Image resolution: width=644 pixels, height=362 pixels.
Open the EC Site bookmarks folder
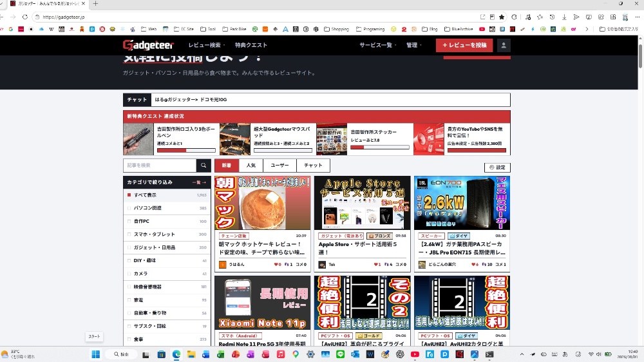[184, 29]
